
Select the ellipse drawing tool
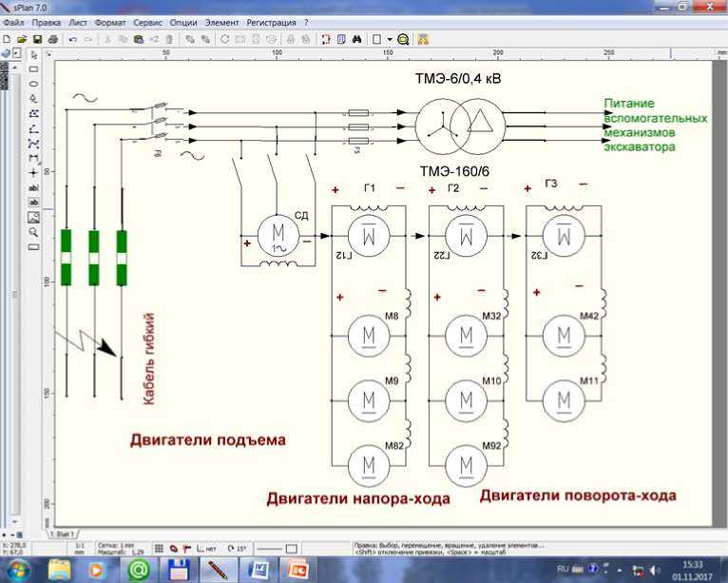click(33, 84)
